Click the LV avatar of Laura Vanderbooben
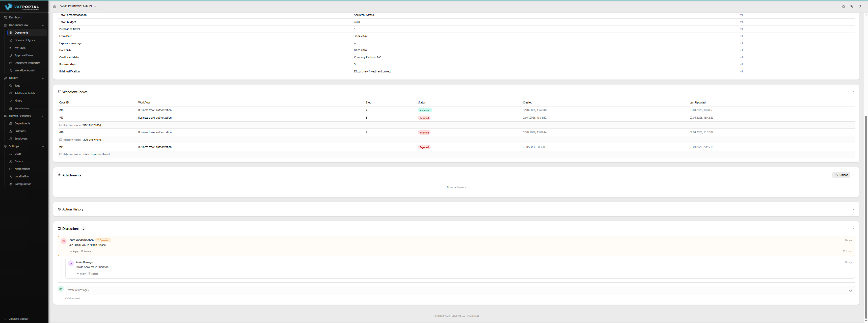Image resolution: width=868 pixels, height=323 pixels. (63, 241)
